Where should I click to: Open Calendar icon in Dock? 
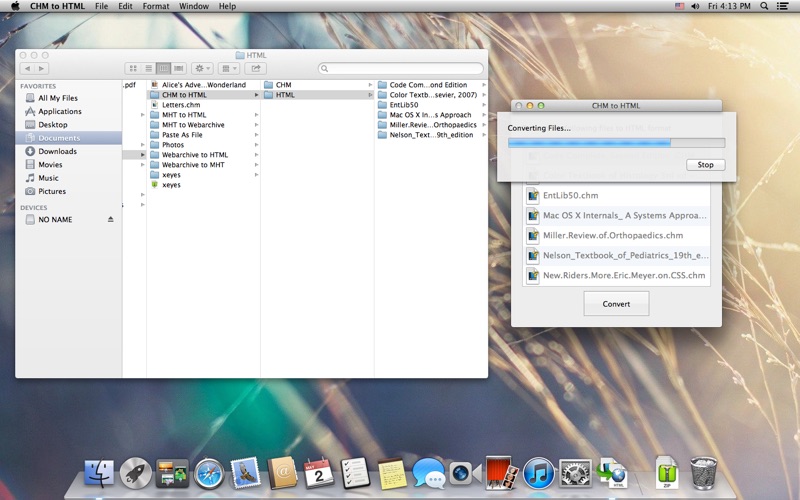318,473
